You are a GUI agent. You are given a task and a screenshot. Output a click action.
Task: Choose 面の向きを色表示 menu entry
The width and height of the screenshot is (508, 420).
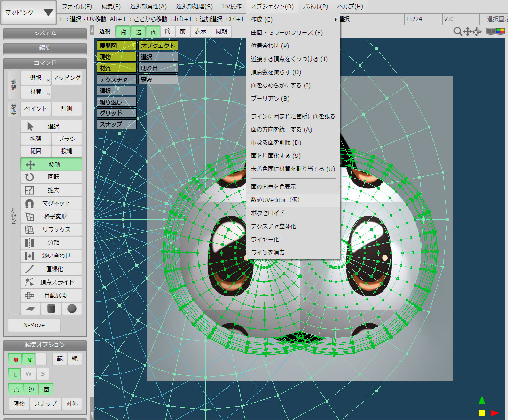[294, 187]
